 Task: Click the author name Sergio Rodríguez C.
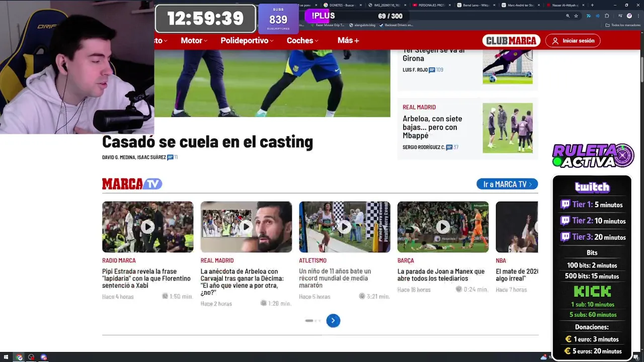coord(424,147)
